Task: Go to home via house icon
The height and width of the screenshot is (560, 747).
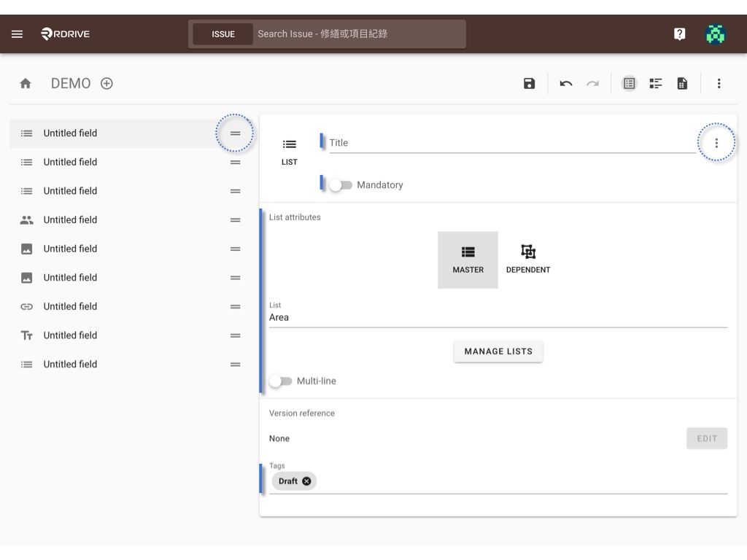Action: click(x=26, y=83)
